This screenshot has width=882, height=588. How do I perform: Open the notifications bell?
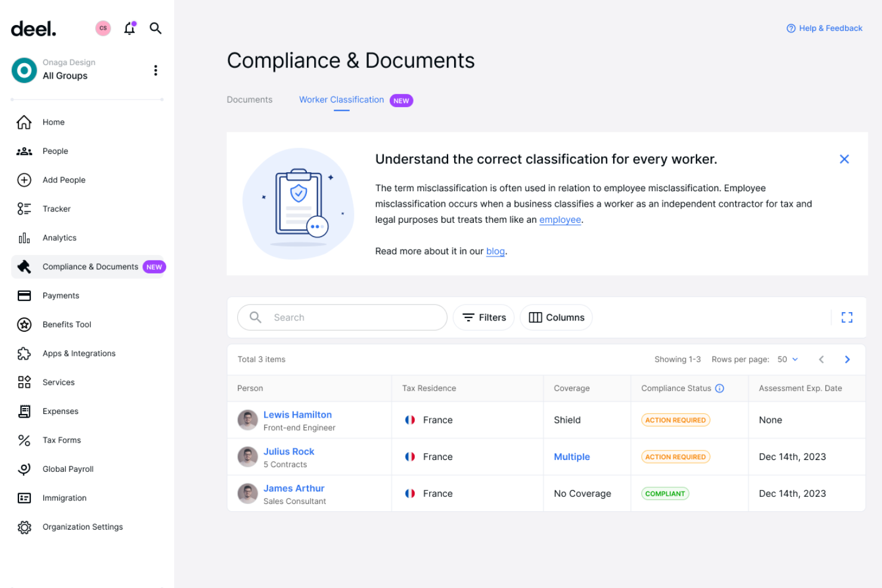130,28
